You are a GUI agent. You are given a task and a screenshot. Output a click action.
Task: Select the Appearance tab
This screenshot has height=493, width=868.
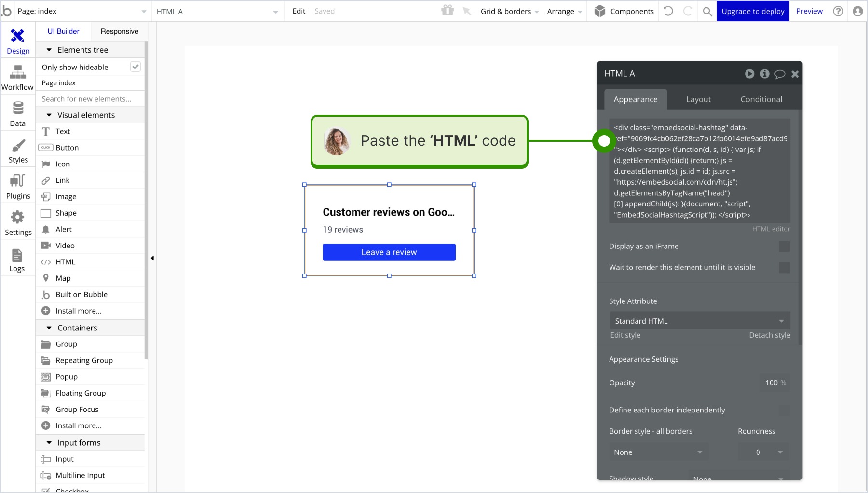[635, 99]
